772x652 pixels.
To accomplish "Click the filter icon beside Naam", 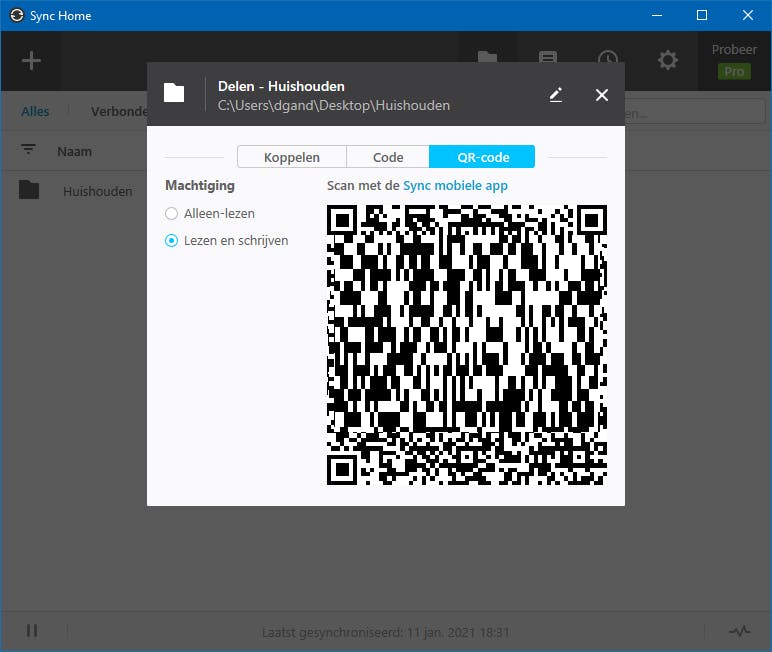I will point(29,149).
